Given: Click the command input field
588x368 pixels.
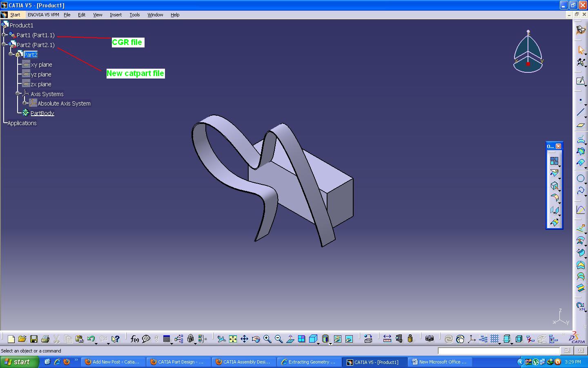Looking at the screenshot, I should (499, 351).
